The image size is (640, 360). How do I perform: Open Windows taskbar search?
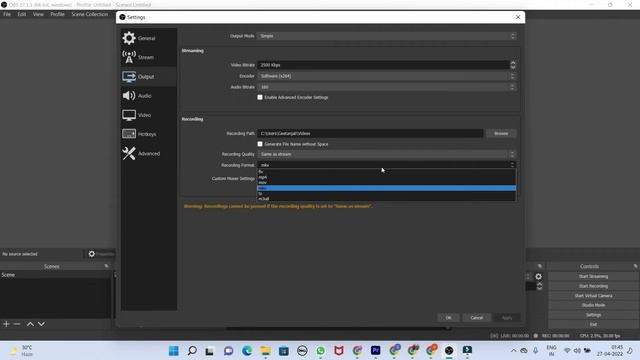(x=192, y=351)
